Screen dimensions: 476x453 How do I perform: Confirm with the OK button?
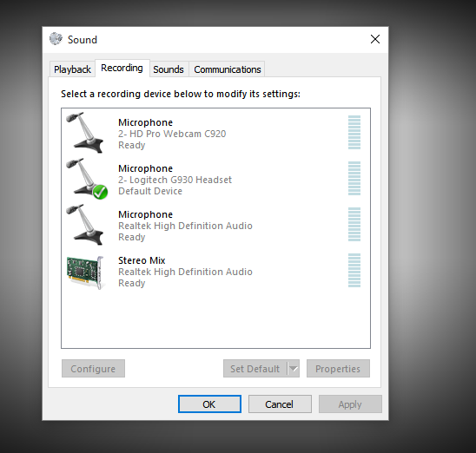[x=209, y=404]
